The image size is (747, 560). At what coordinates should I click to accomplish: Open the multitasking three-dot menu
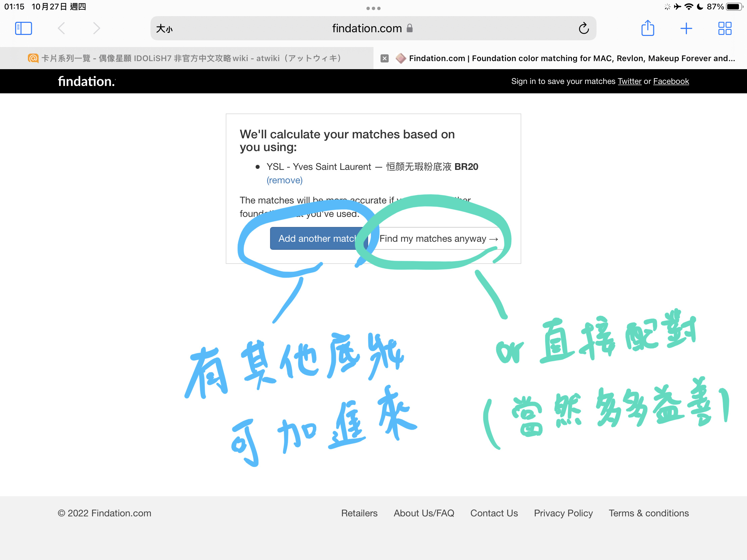click(x=373, y=8)
